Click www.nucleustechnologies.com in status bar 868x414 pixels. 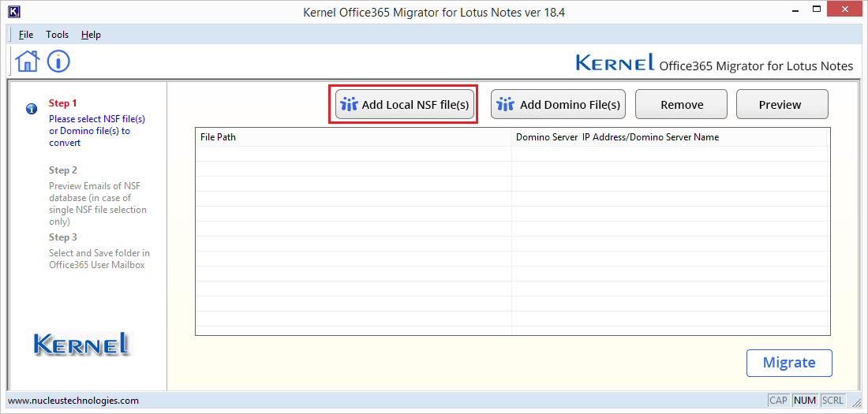click(x=73, y=400)
